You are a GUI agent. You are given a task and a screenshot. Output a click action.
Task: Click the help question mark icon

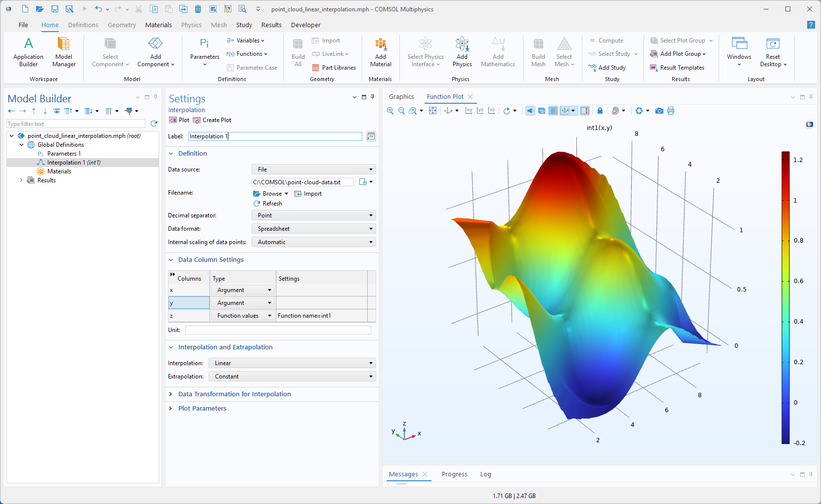click(811, 25)
